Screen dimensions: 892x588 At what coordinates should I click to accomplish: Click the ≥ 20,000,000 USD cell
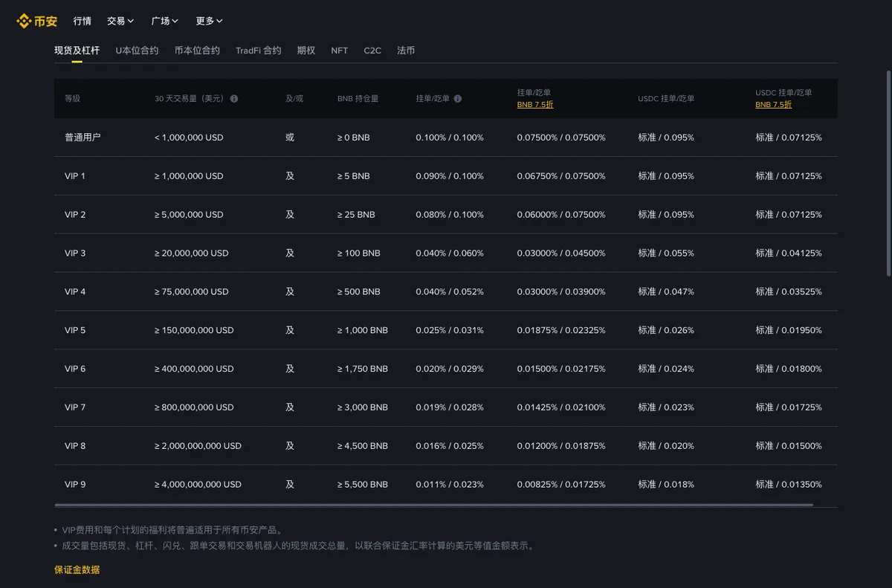click(x=192, y=253)
